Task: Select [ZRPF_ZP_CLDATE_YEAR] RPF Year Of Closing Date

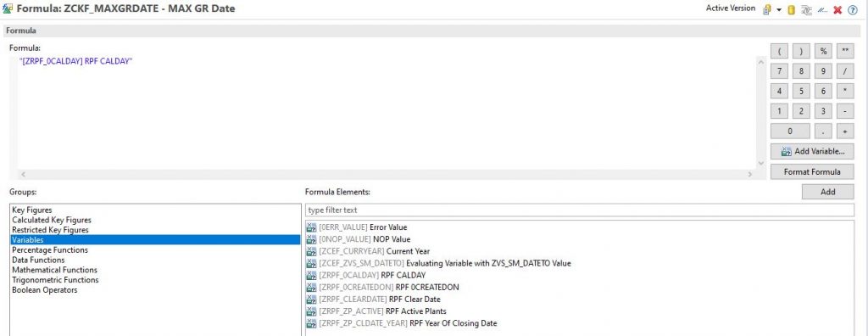Action: coord(408,323)
